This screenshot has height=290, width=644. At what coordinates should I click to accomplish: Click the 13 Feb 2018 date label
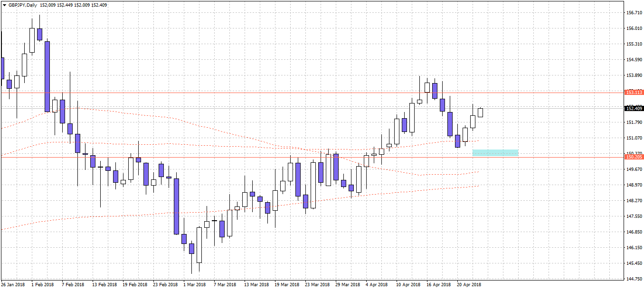[104, 285]
